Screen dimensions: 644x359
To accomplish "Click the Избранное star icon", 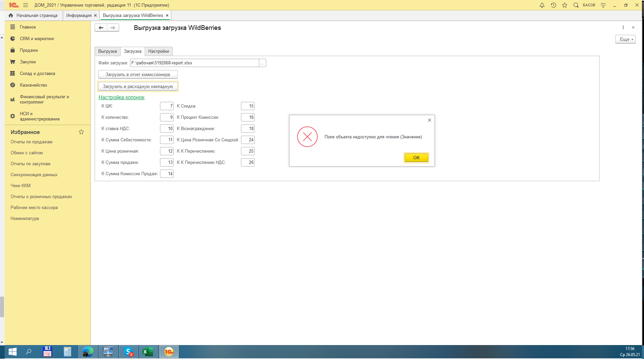I will 81,132.
